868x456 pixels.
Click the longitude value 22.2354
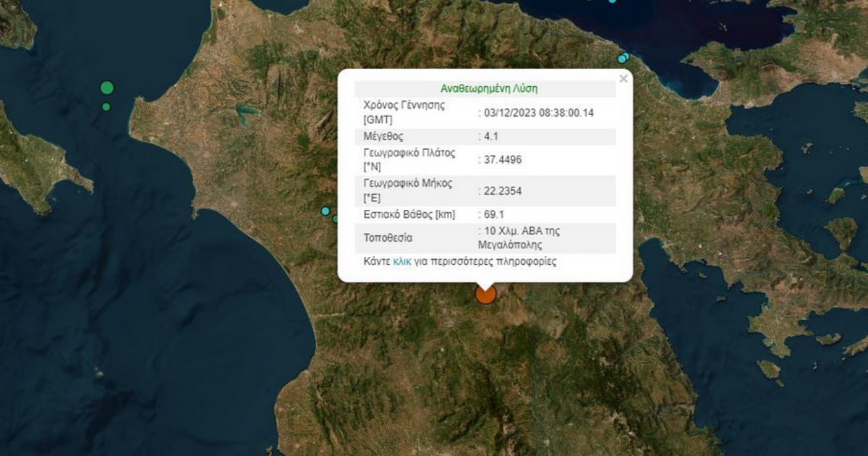tap(501, 191)
